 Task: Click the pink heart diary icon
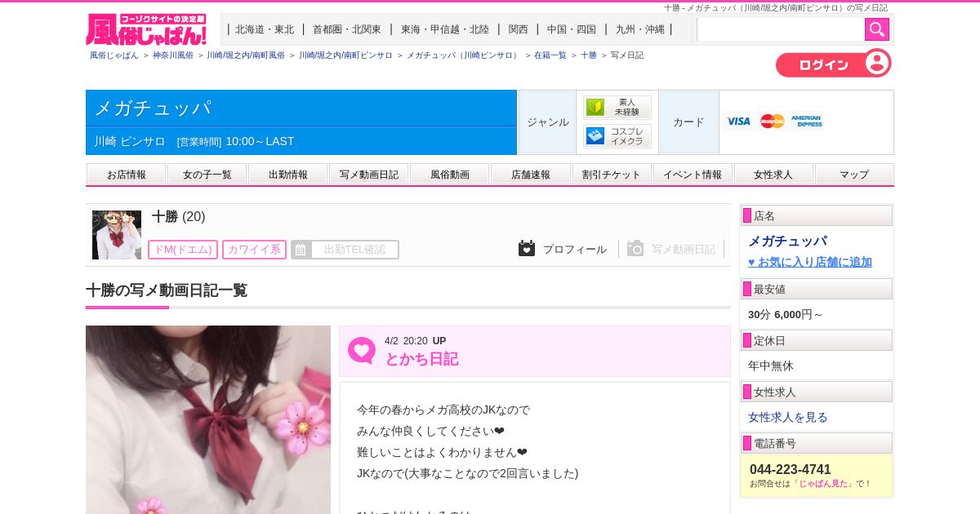click(x=361, y=351)
